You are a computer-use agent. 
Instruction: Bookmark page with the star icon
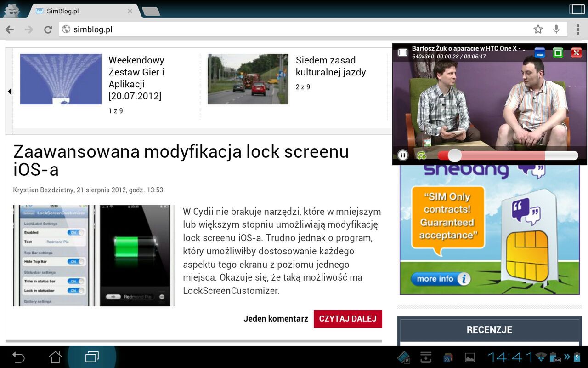click(538, 29)
